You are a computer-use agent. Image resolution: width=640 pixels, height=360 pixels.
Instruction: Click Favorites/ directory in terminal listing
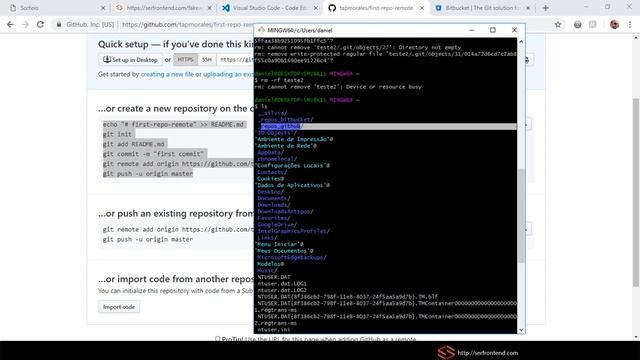click(x=274, y=218)
